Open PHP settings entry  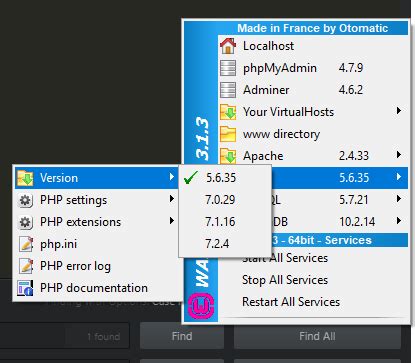coord(97,200)
